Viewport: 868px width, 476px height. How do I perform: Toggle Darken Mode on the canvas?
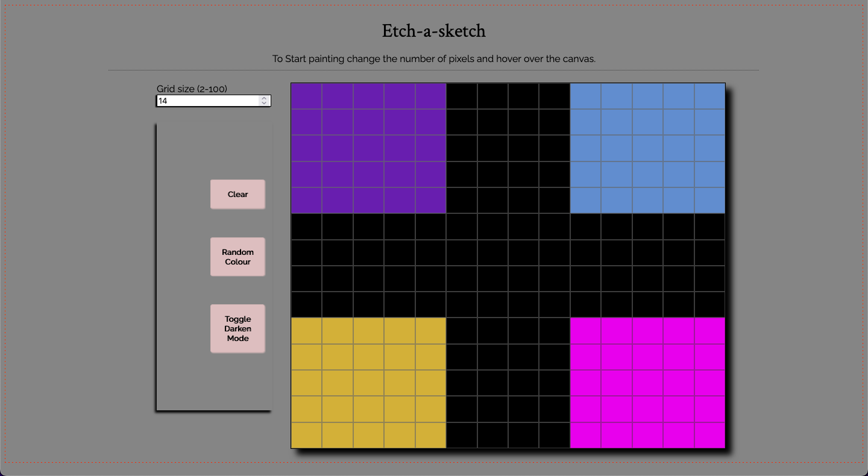click(x=237, y=328)
